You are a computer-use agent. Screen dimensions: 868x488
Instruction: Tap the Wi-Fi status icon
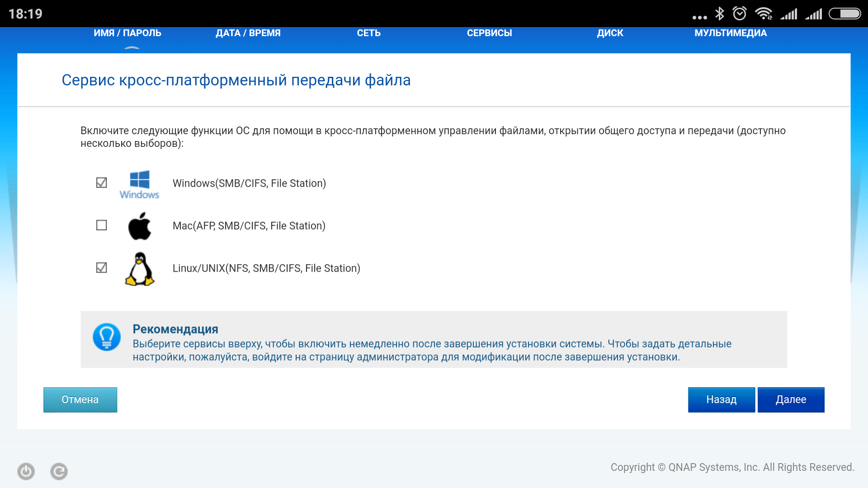[x=764, y=14]
